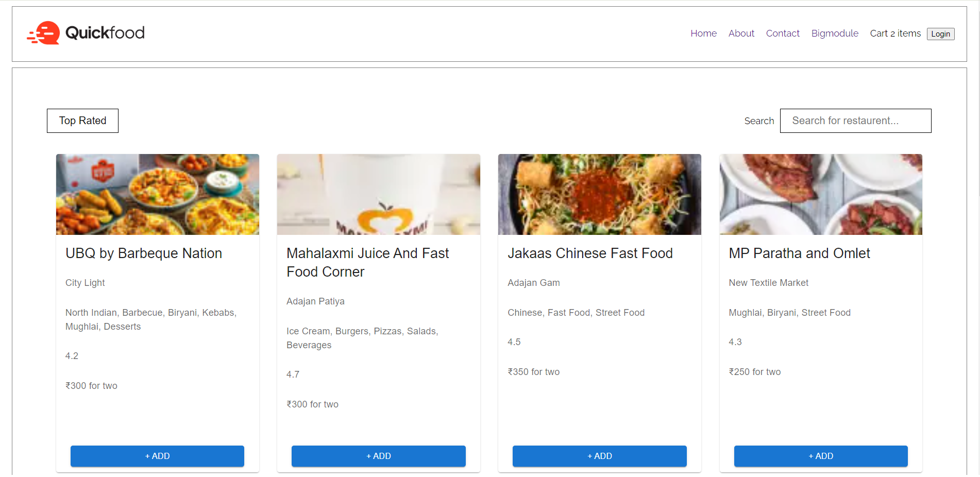Add Jakaas Chinese Fast Food to cart
Image resolution: width=980 pixels, height=477 pixels.
[599, 456]
